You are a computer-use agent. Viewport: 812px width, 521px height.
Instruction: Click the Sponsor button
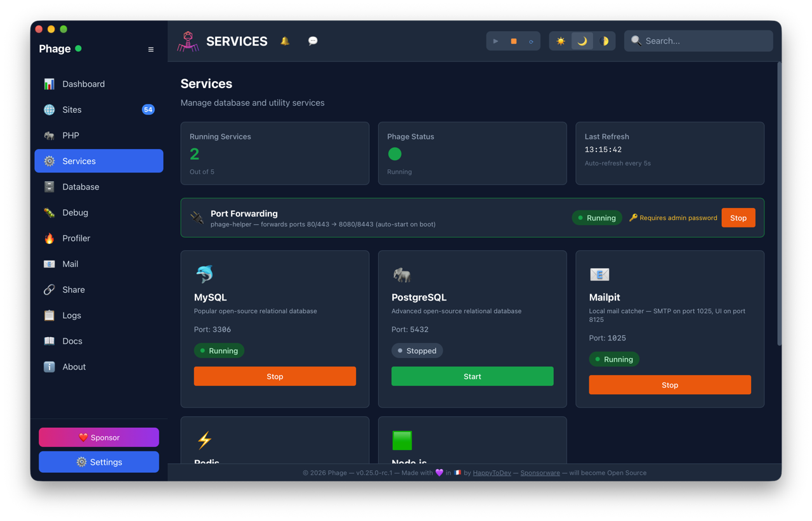pyautogui.click(x=99, y=437)
